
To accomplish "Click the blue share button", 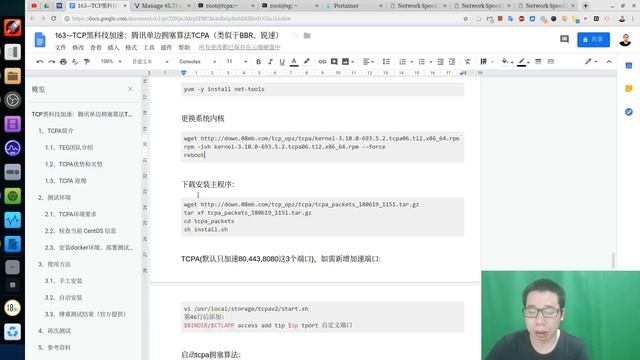I will (x=593, y=40).
